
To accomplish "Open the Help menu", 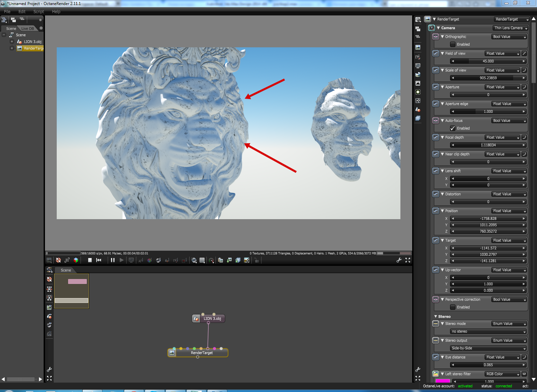I will pos(56,11).
